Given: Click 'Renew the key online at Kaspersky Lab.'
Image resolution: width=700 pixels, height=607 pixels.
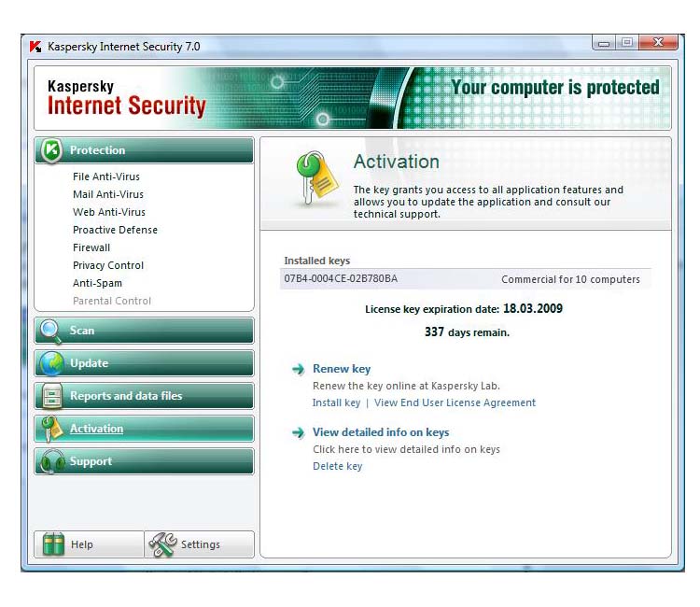Looking at the screenshot, I should point(406,386).
